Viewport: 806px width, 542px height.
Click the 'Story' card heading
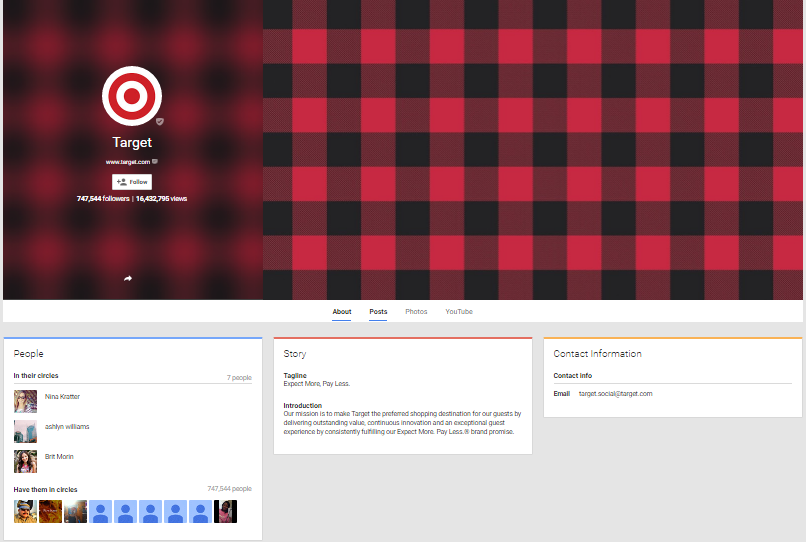click(295, 354)
